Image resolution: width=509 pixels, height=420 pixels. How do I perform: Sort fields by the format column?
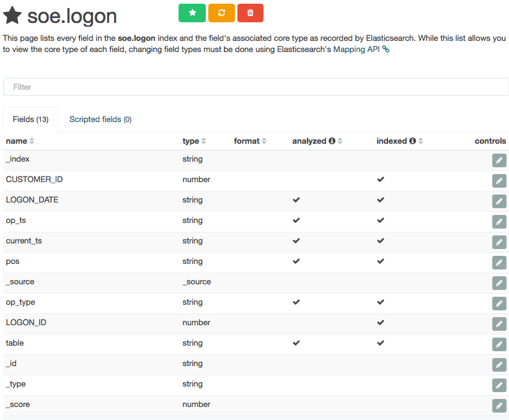coord(263,141)
